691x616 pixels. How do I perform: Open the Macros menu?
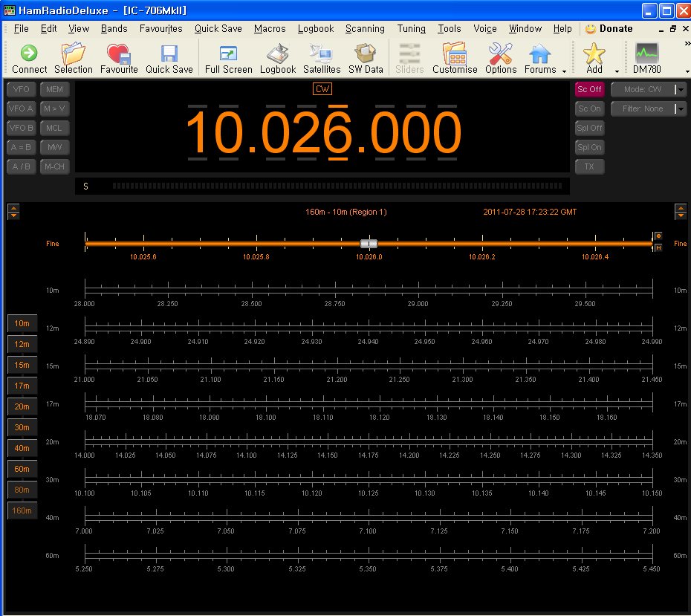pyautogui.click(x=270, y=29)
